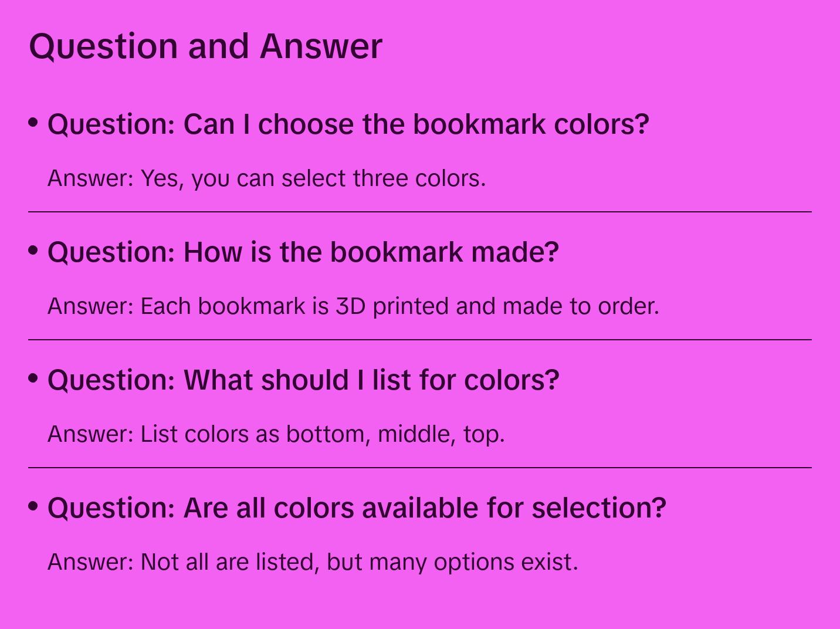Click the answer about selecting three colors
The image size is (840, 629).
click(x=266, y=178)
